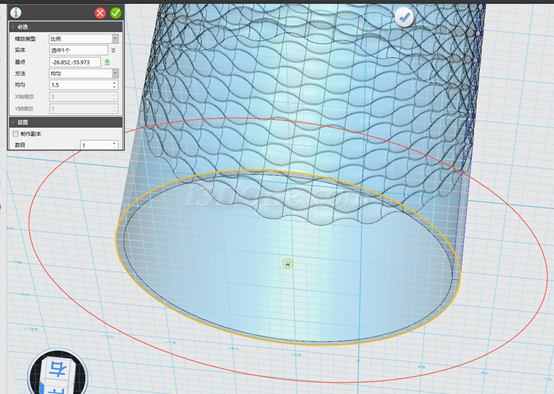Click the 基点 coordinate field
This screenshot has width=554, height=394.
tap(75, 62)
